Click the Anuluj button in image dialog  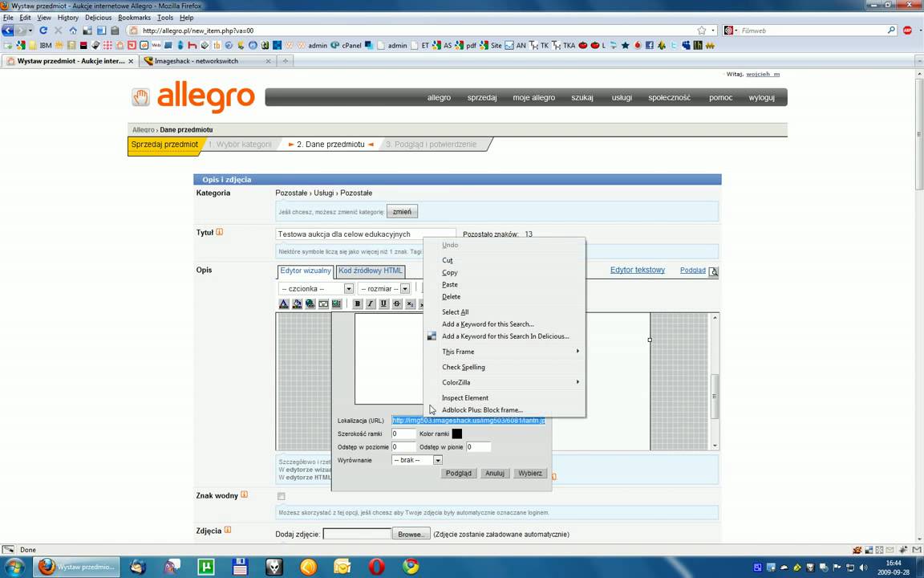[494, 473]
